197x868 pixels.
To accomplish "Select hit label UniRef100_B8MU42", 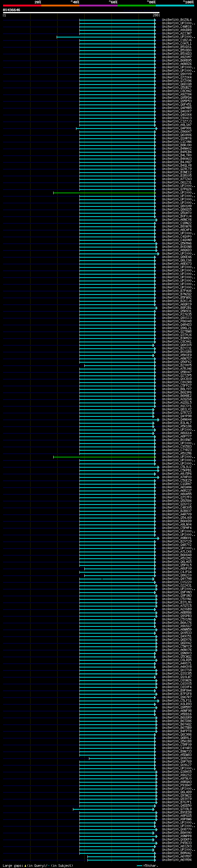I will click(177, 853).
